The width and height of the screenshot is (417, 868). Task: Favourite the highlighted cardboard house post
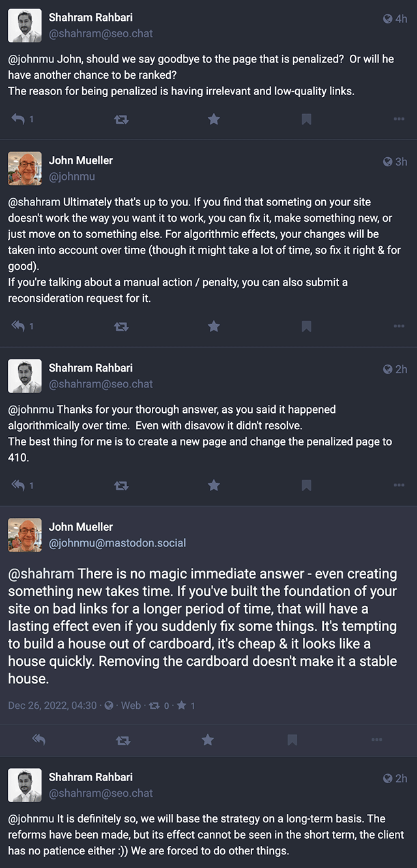(207, 740)
